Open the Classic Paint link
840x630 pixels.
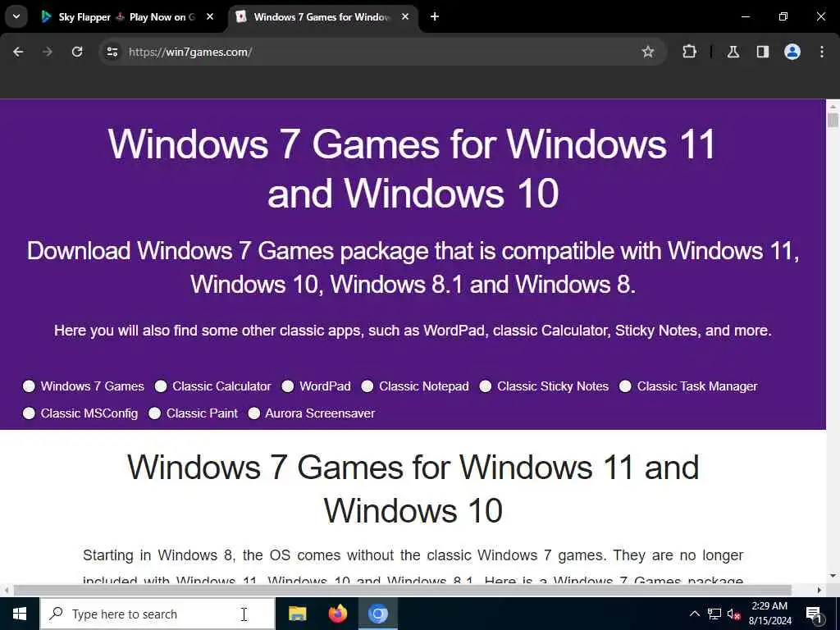click(x=202, y=413)
